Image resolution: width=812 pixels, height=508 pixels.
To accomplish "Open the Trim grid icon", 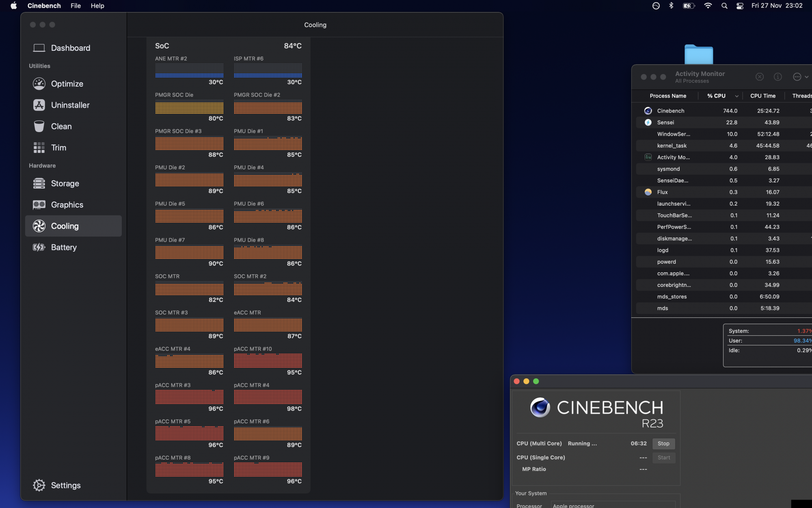I will [39, 148].
